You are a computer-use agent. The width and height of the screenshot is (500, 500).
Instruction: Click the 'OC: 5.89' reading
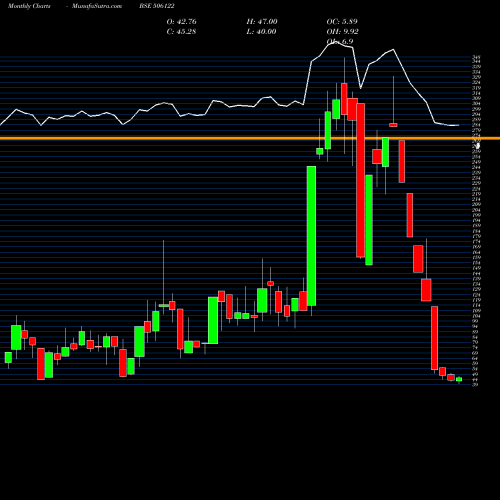point(342,22)
